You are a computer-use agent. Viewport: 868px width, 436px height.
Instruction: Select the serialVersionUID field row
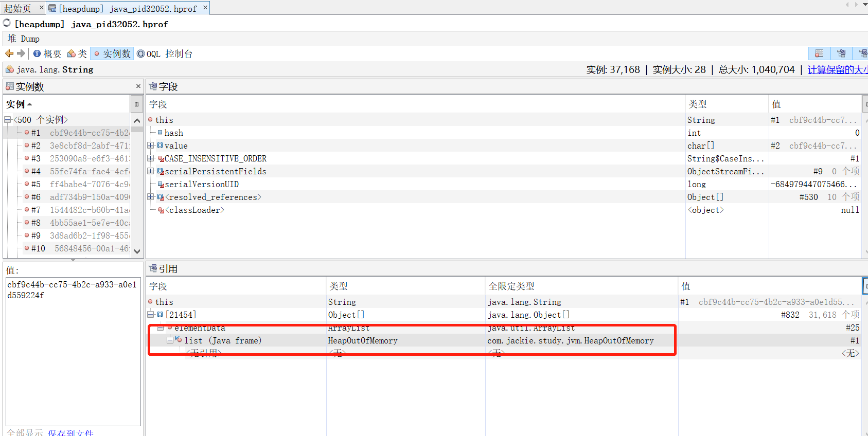click(x=503, y=184)
